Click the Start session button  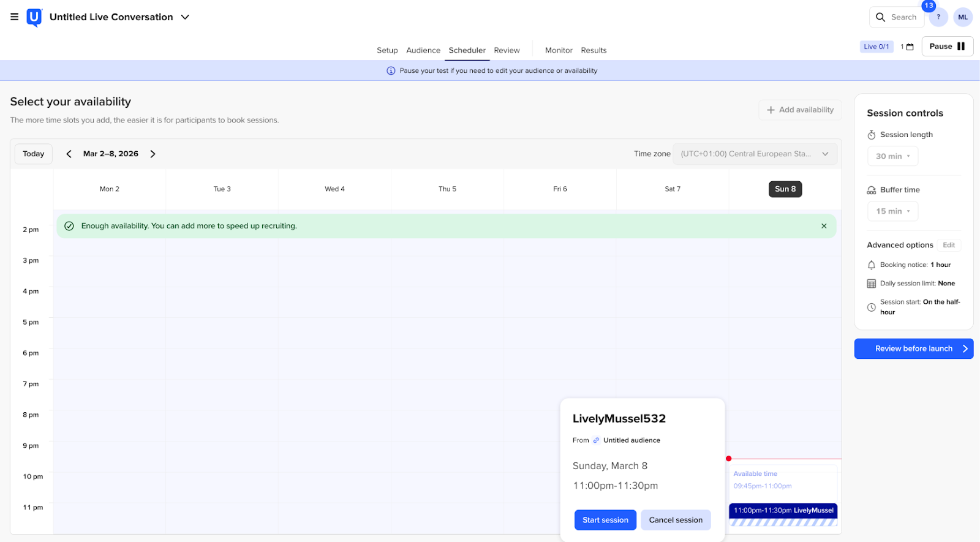point(605,520)
